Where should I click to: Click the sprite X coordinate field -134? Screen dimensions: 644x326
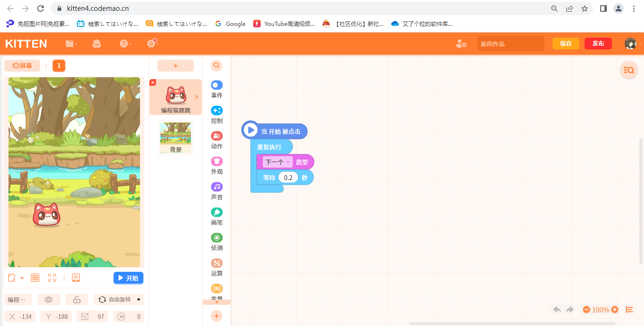tap(20, 317)
